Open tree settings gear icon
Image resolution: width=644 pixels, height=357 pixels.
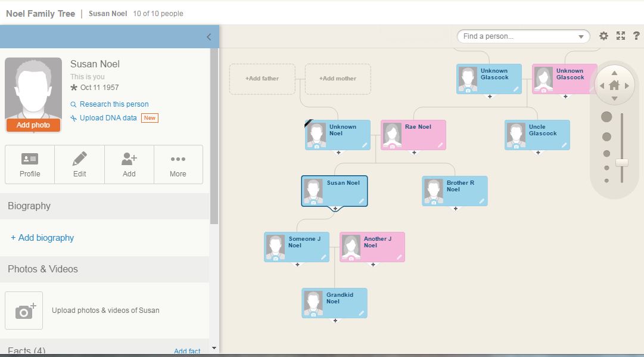(x=603, y=36)
